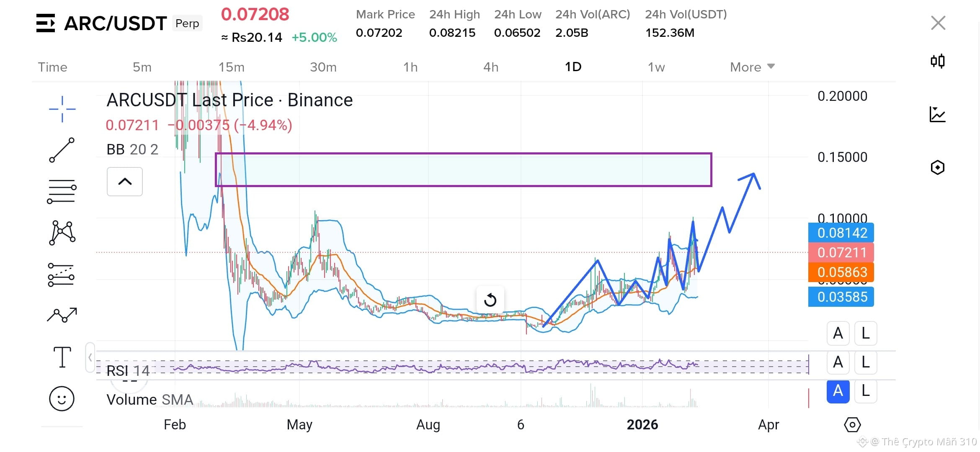Switch to the 15m timeframe
The height and width of the screenshot is (452, 980).
232,67
